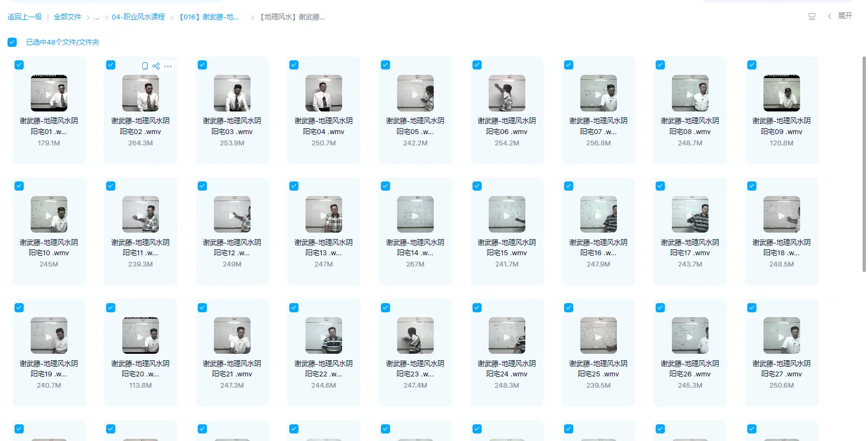The width and height of the screenshot is (868, 441).
Task: Play the 阳宅05 video thumbnail
Action: tap(415, 94)
